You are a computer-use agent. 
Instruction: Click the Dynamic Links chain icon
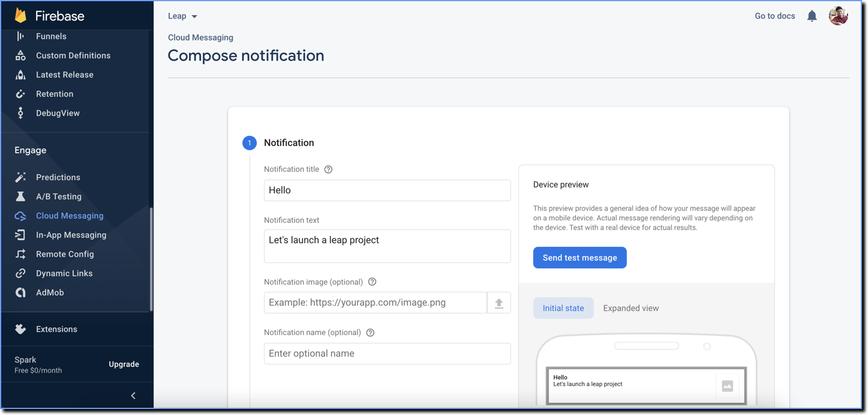[x=20, y=273]
